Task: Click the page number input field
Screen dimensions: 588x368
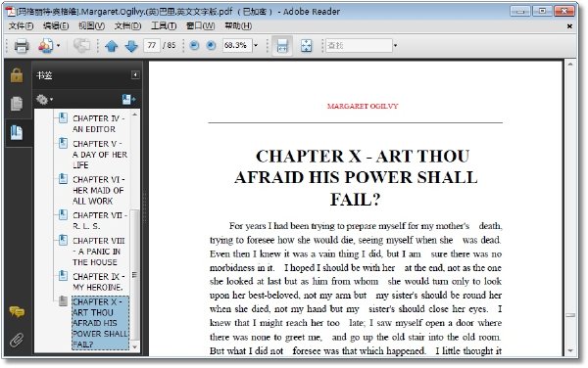Action: tap(152, 46)
